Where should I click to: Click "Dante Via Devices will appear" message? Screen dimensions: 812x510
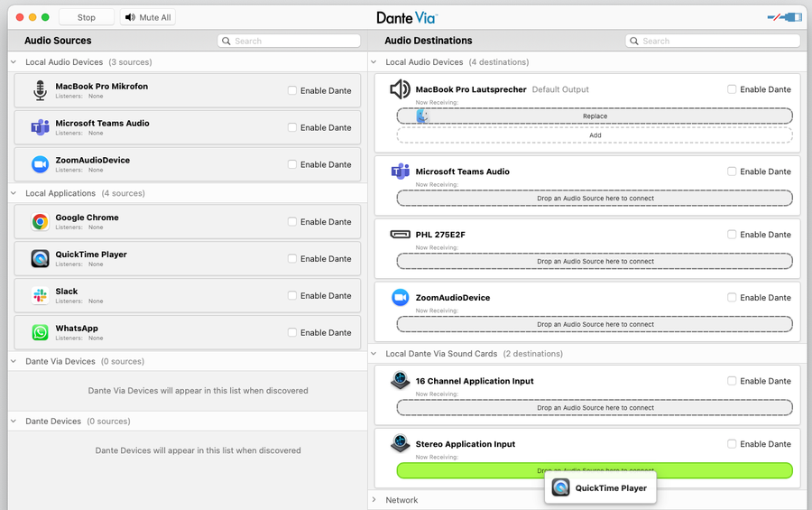point(198,390)
